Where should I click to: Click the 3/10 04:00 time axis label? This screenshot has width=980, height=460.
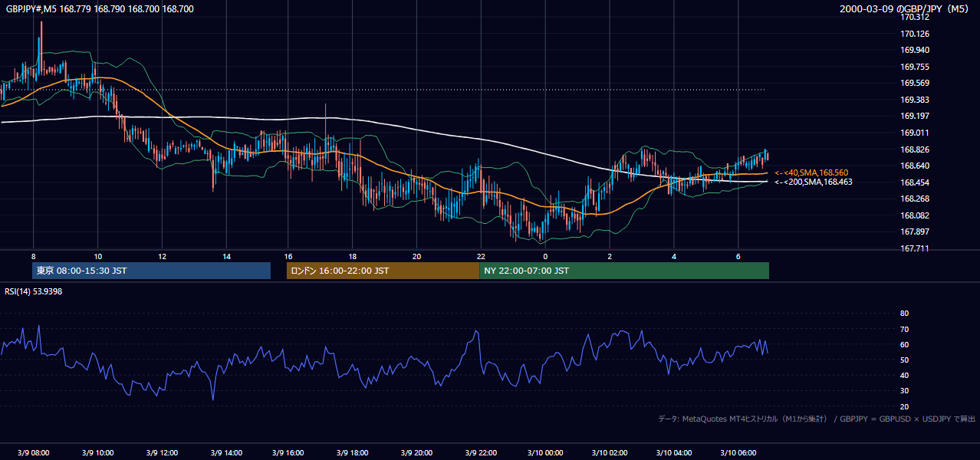[674, 452]
